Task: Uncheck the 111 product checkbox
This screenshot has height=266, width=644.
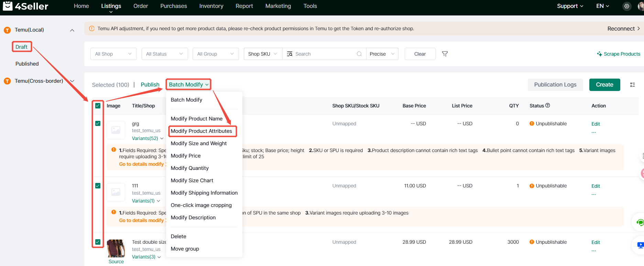Action: (98, 186)
